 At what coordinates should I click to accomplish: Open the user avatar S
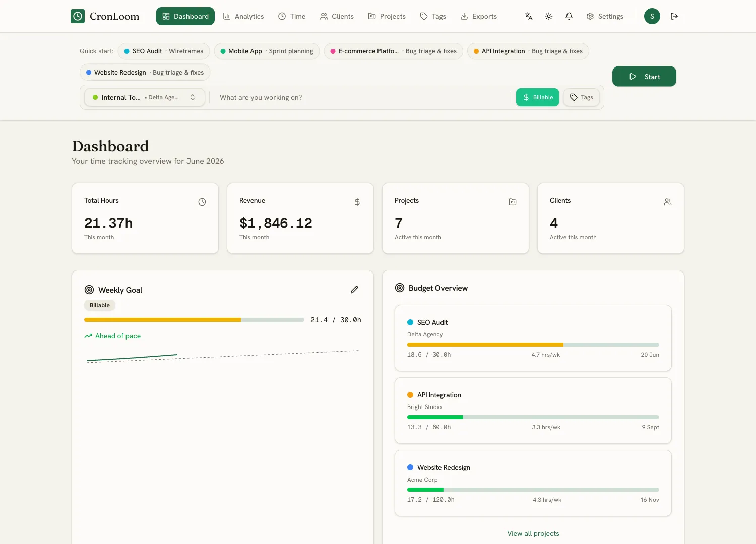(652, 16)
